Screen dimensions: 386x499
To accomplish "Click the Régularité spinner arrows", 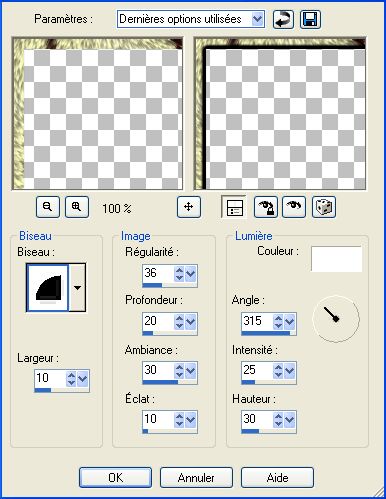I will [x=179, y=274].
